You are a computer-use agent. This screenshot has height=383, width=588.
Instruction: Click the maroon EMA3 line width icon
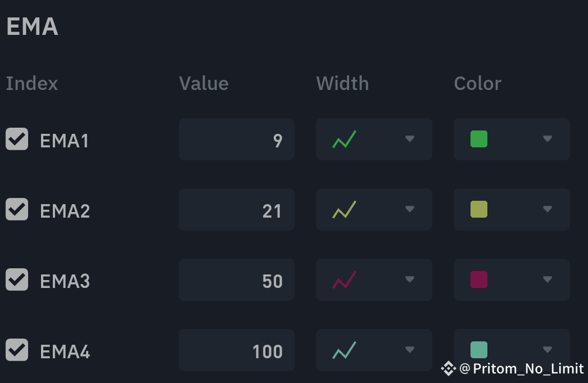[344, 280]
